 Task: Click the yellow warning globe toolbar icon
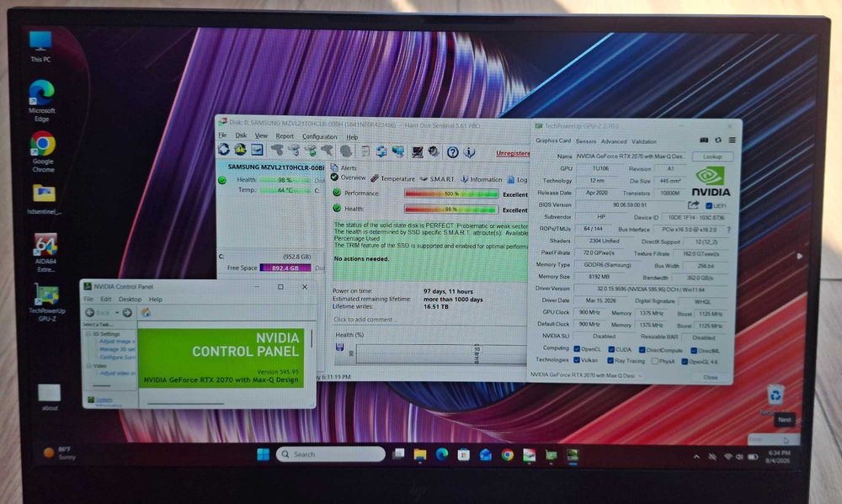click(x=241, y=150)
